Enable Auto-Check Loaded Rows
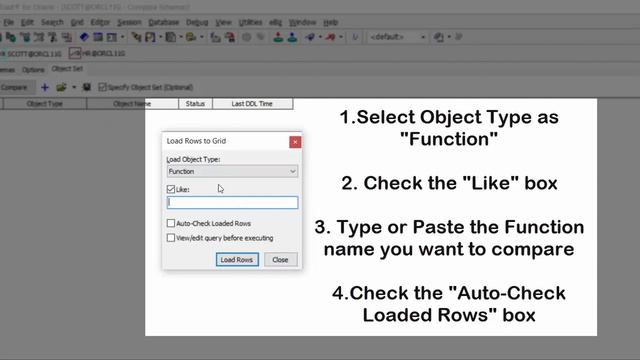Screen dimensions: 640x360 point(171,223)
